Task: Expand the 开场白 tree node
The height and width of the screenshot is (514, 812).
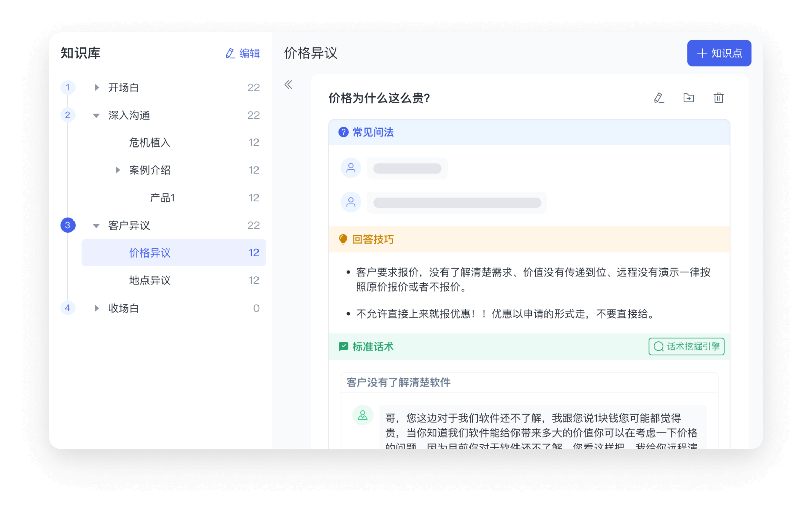Action: pyautogui.click(x=96, y=88)
